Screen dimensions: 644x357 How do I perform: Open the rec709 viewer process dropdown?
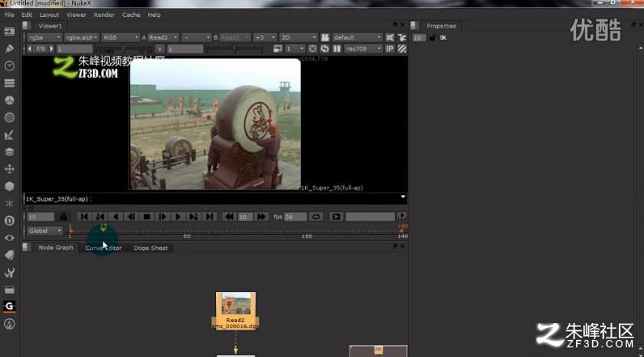pos(363,49)
